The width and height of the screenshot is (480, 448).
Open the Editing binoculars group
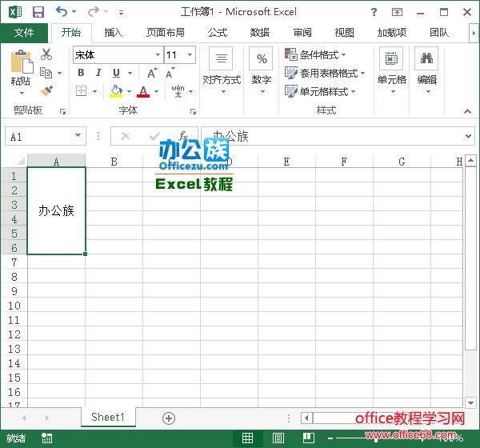click(426, 71)
